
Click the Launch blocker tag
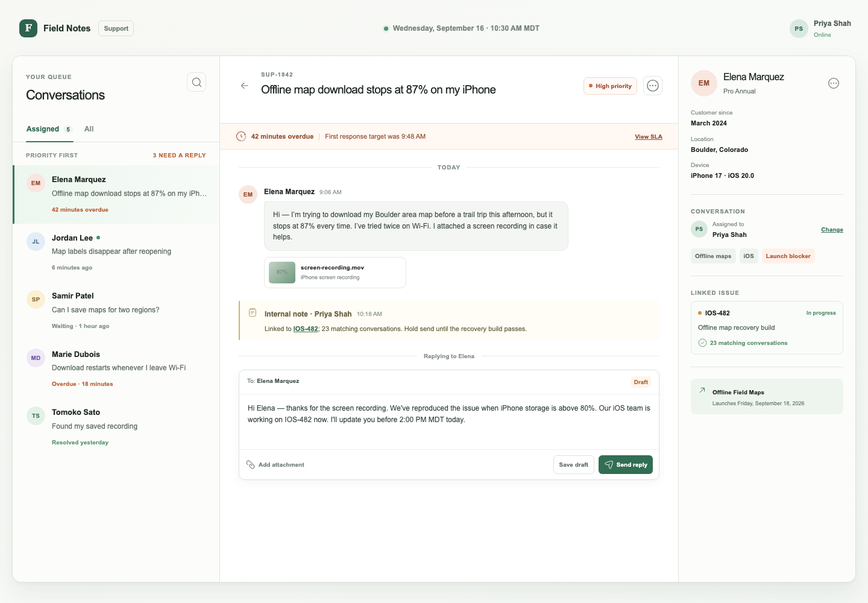point(788,256)
